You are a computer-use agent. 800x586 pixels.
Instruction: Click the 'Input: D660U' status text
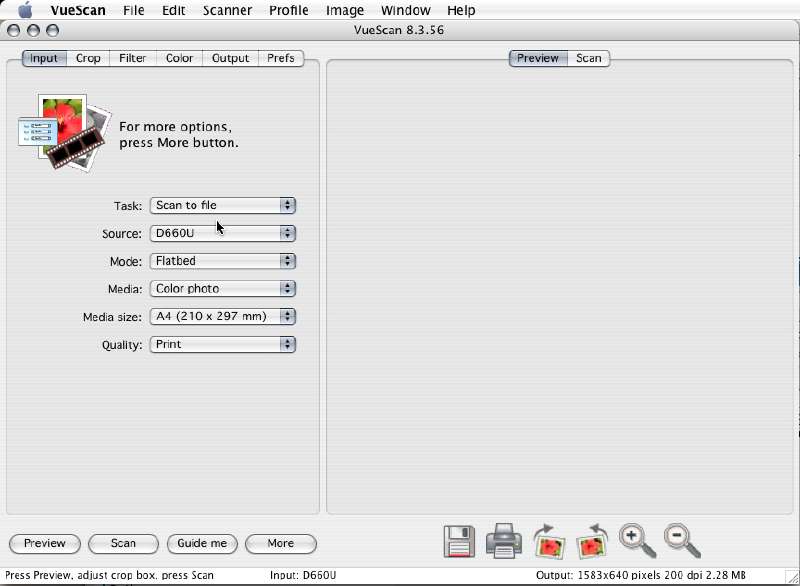(x=303, y=575)
